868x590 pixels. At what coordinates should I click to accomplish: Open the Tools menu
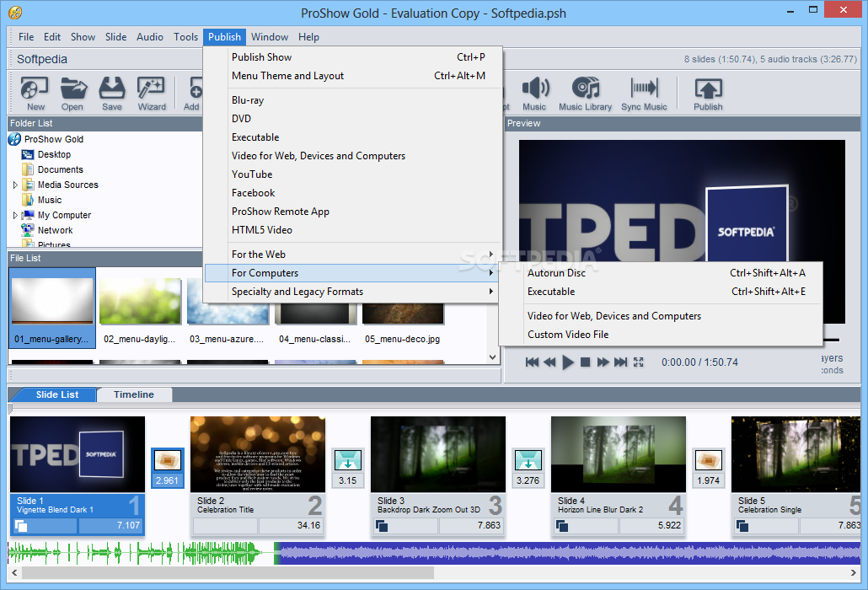click(185, 37)
